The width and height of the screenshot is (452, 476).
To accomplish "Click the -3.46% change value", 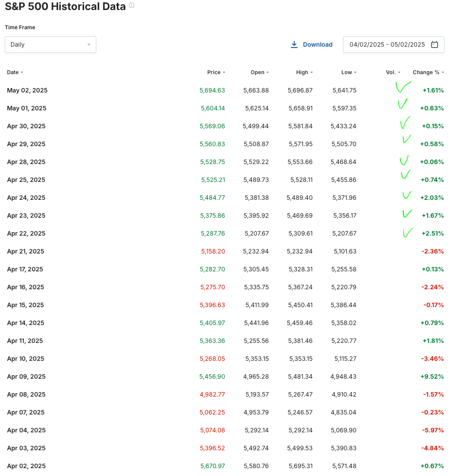I will tap(432, 359).
